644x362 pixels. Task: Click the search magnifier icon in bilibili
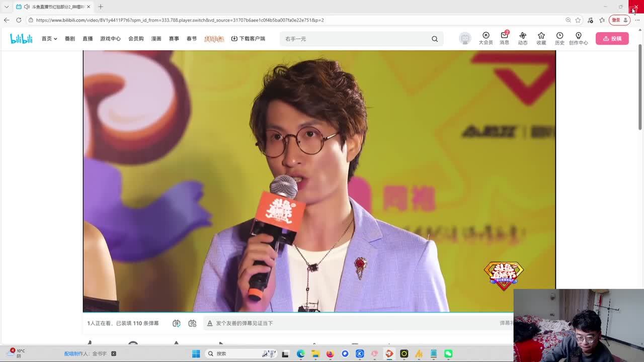435,39
